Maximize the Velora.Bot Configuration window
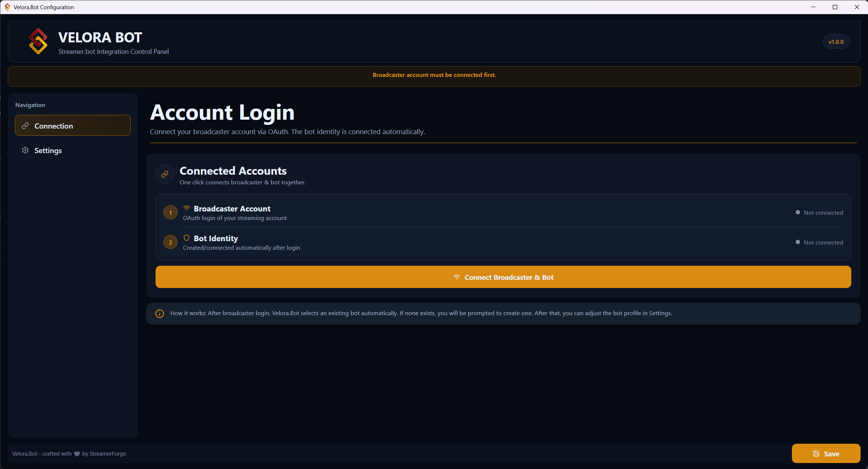The image size is (868, 469). [x=835, y=7]
